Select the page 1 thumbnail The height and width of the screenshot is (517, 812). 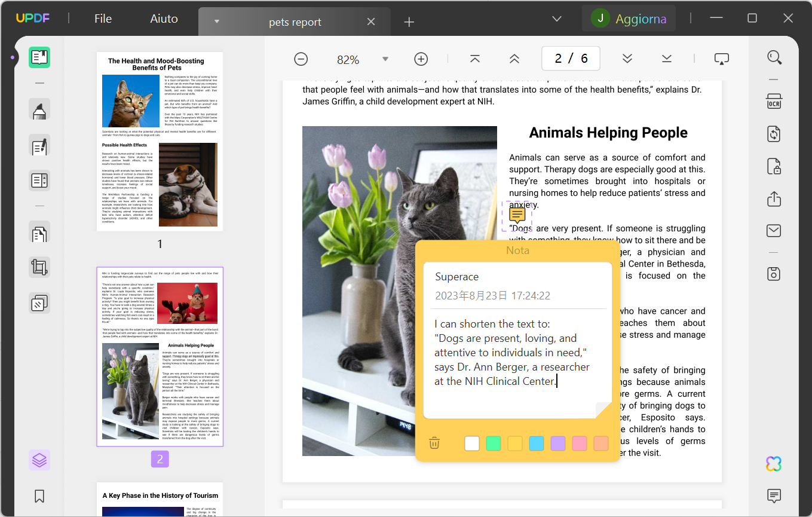click(x=160, y=142)
